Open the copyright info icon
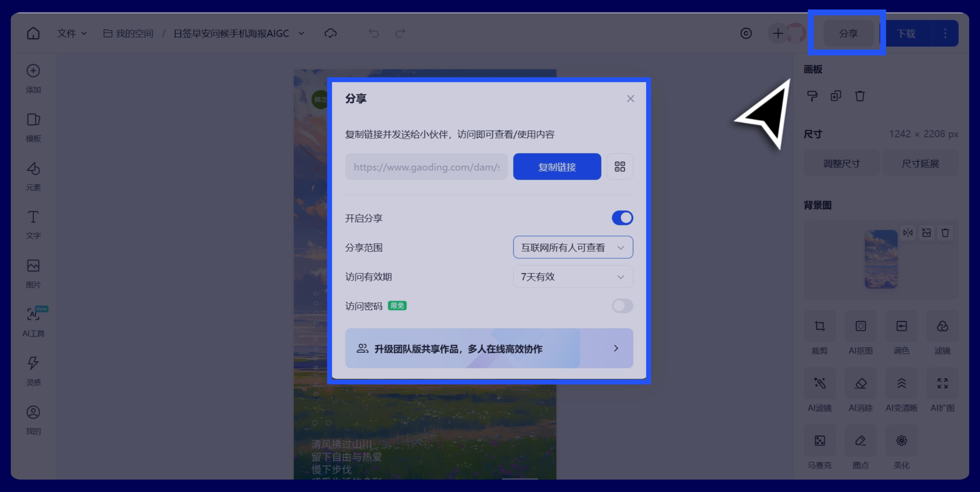The height and width of the screenshot is (492, 980). (x=746, y=33)
